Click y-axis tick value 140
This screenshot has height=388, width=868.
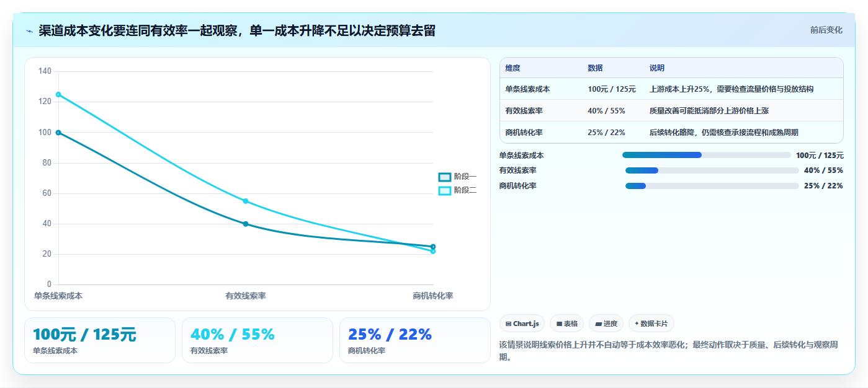point(45,71)
